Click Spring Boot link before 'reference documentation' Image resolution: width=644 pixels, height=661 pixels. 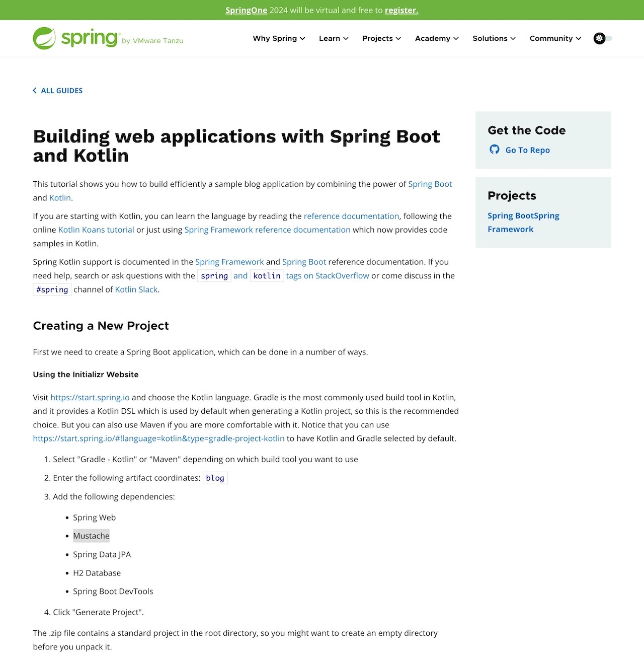point(304,262)
